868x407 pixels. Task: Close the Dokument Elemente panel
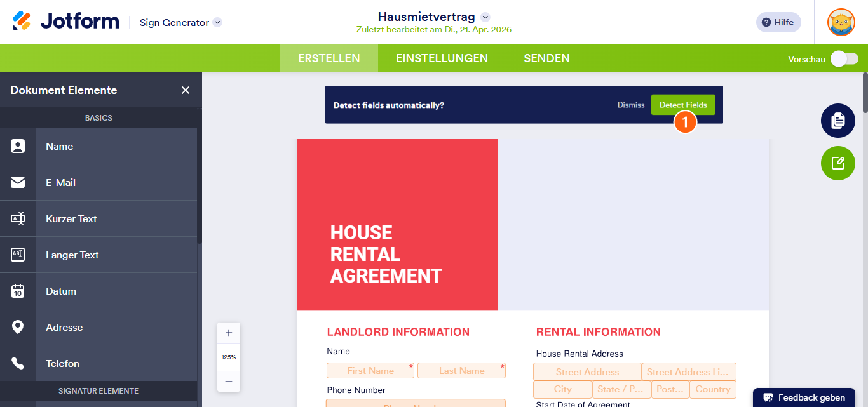[186, 90]
